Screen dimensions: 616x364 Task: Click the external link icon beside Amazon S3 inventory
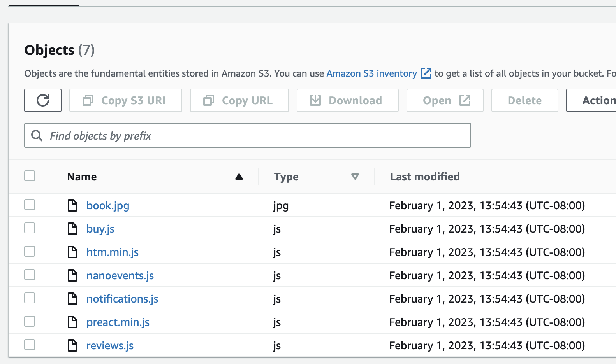(x=426, y=73)
